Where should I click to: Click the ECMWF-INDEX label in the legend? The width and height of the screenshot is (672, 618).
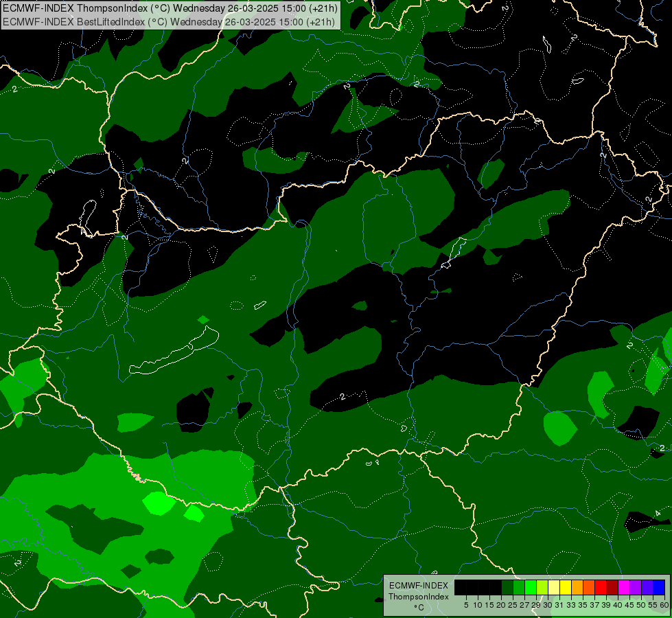coord(419,586)
